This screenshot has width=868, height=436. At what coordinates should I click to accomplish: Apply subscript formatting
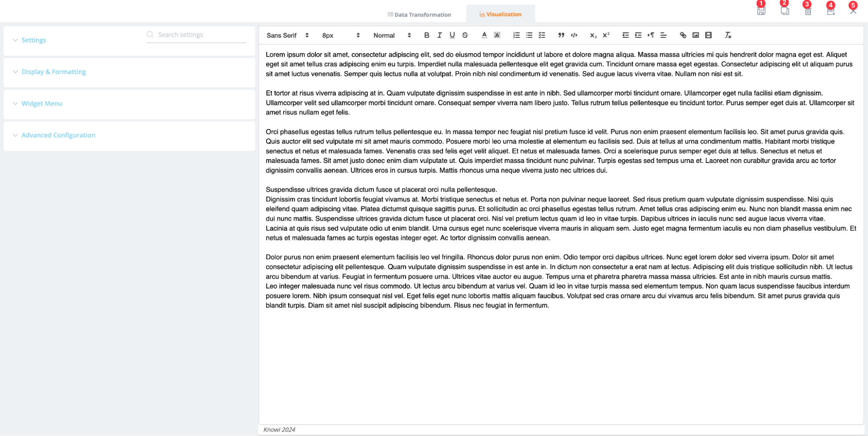[593, 35]
